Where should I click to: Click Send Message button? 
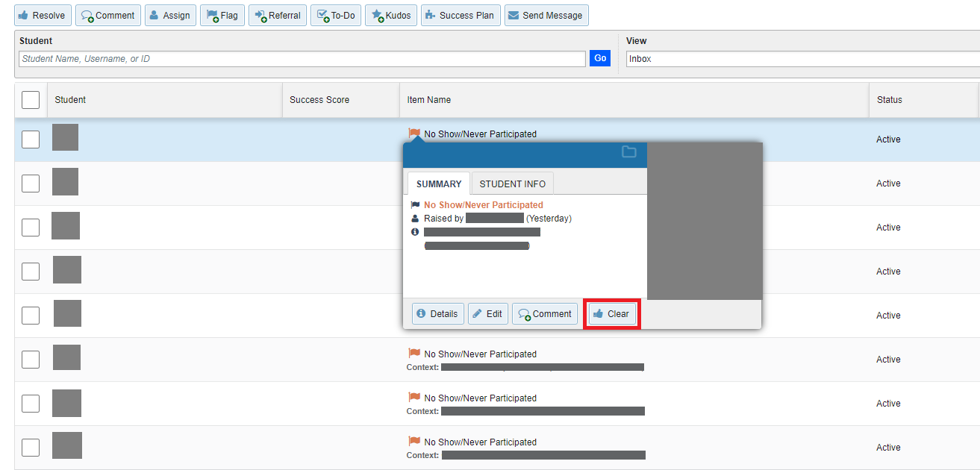coord(546,15)
